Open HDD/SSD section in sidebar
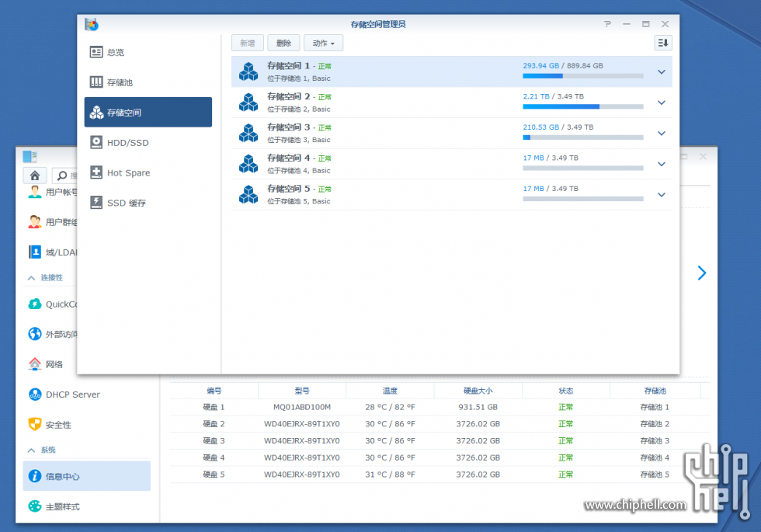The height and width of the screenshot is (532, 761). coord(148,142)
